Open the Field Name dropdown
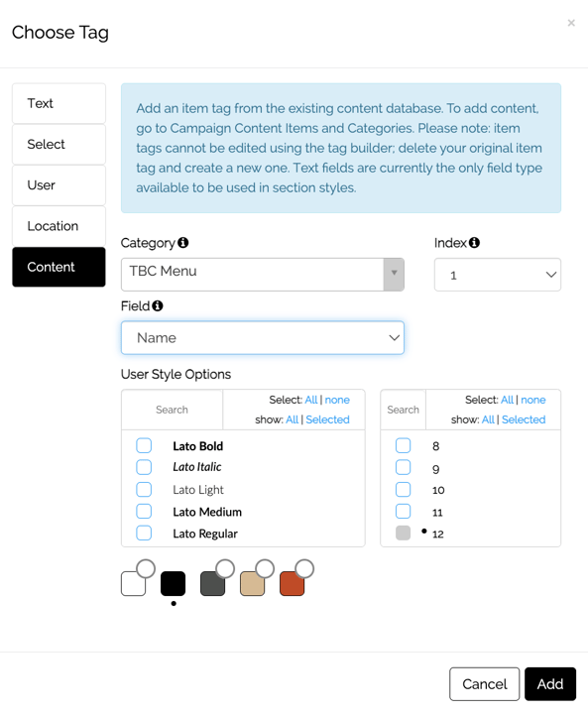 click(x=263, y=338)
